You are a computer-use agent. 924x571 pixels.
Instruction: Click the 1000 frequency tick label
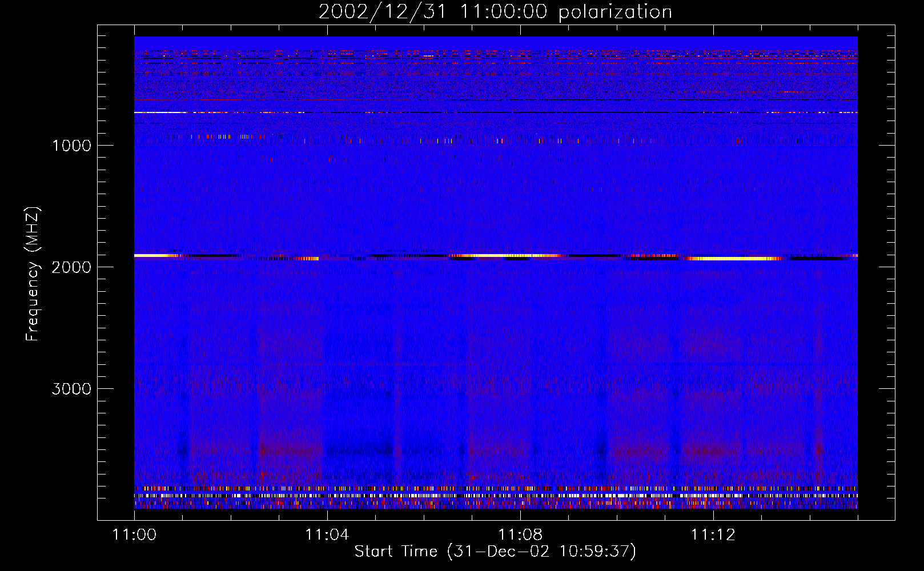tap(71, 146)
